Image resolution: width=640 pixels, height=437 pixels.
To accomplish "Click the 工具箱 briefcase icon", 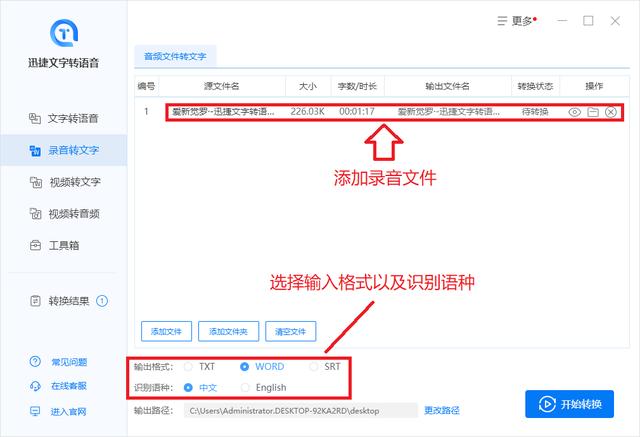I will pyautogui.click(x=36, y=246).
